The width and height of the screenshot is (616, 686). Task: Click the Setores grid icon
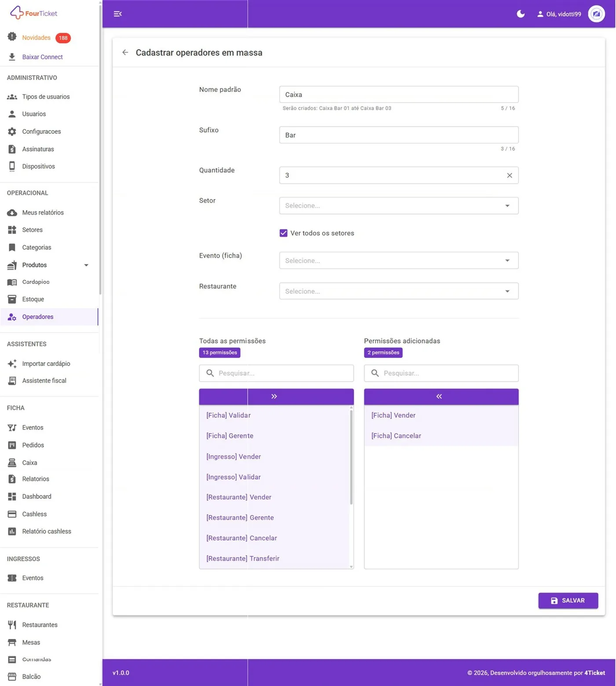pyautogui.click(x=12, y=230)
